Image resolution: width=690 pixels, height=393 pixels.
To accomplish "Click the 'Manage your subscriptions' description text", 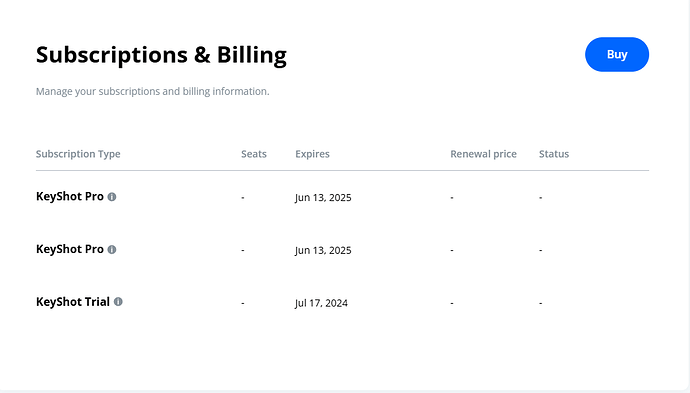I will (152, 92).
